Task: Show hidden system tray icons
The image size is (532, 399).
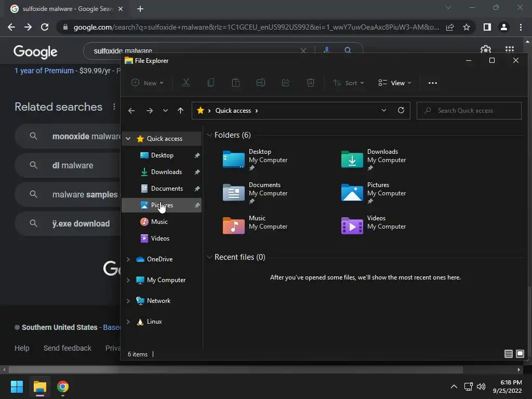Action: pyautogui.click(x=454, y=387)
